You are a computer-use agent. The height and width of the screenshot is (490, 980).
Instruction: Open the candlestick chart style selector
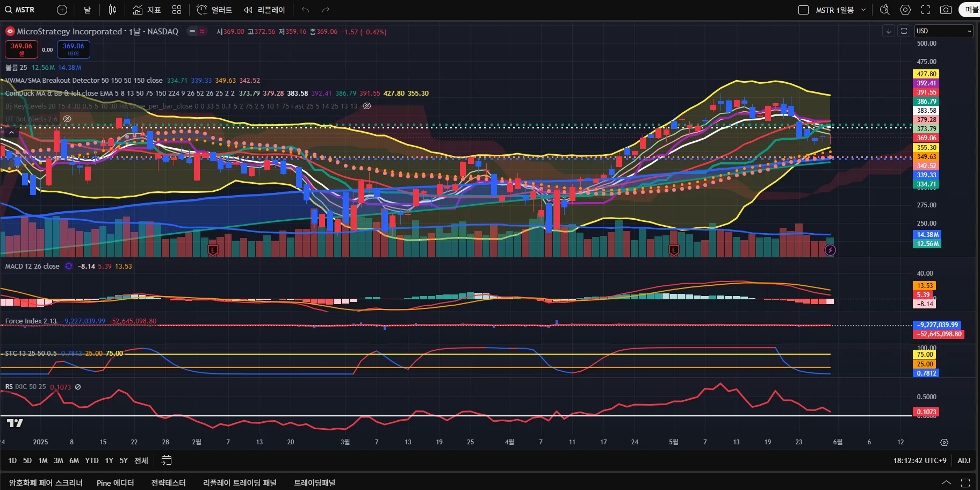click(112, 10)
